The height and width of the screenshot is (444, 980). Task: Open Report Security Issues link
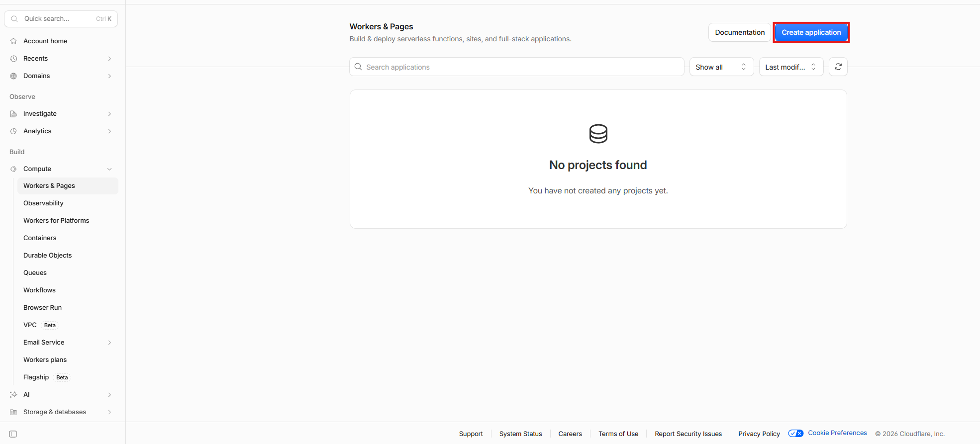pos(688,434)
